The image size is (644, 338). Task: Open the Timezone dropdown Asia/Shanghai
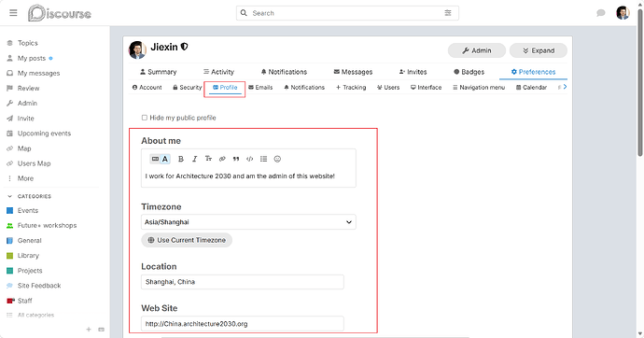(248, 222)
